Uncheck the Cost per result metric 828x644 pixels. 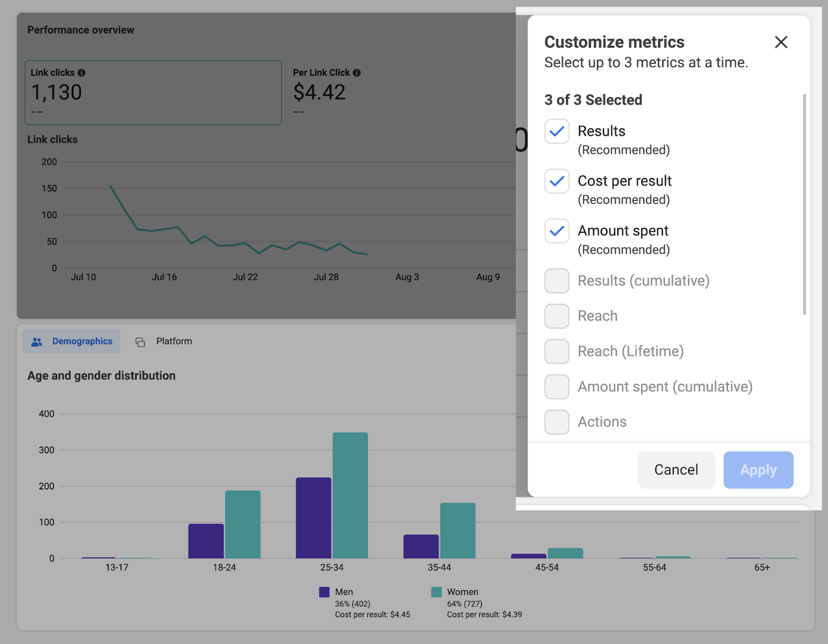(556, 182)
